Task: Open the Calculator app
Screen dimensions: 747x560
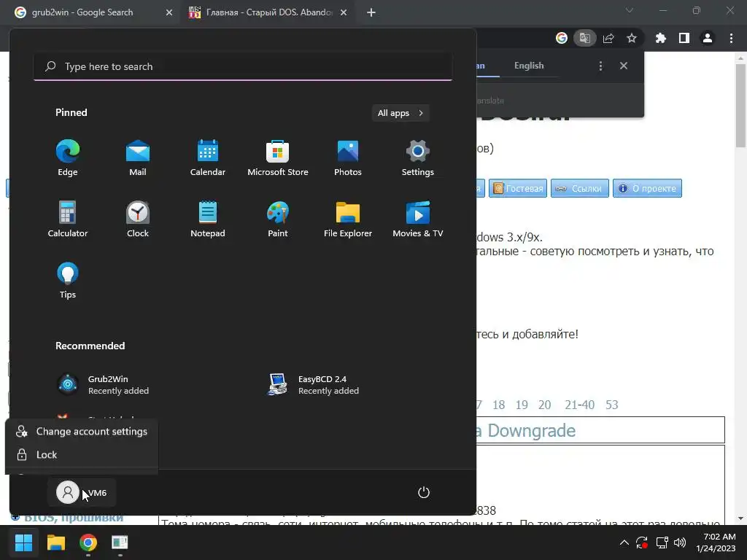Action: (x=68, y=219)
